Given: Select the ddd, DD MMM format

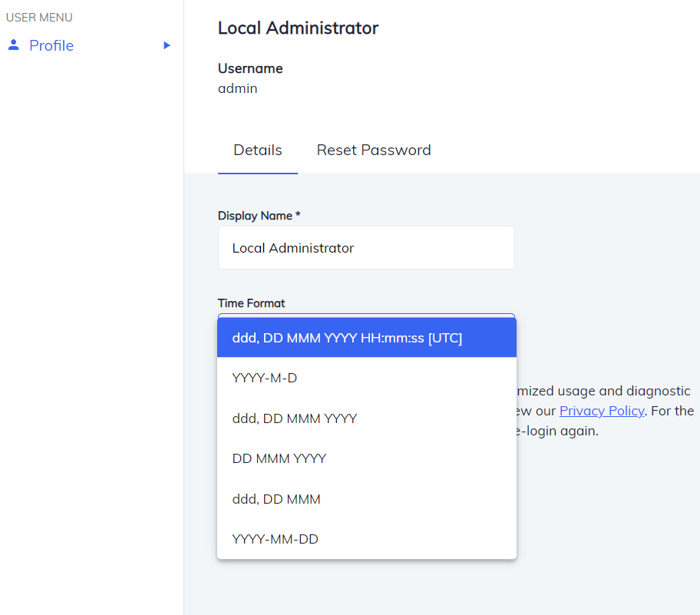Looking at the screenshot, I should click(x=276, y=498).
